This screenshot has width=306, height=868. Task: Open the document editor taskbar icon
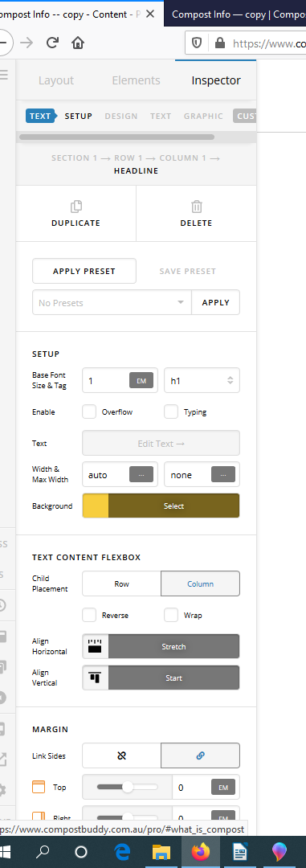pos(239,852)
